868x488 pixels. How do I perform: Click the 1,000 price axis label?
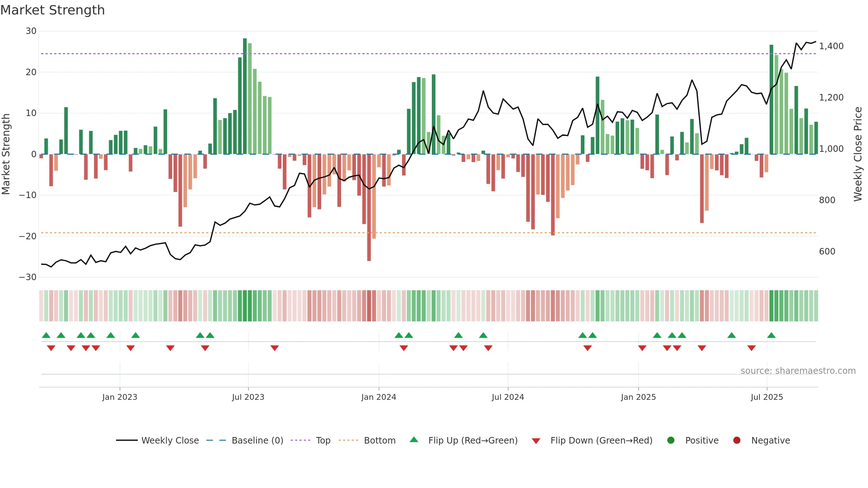click(x=831, y=149)
